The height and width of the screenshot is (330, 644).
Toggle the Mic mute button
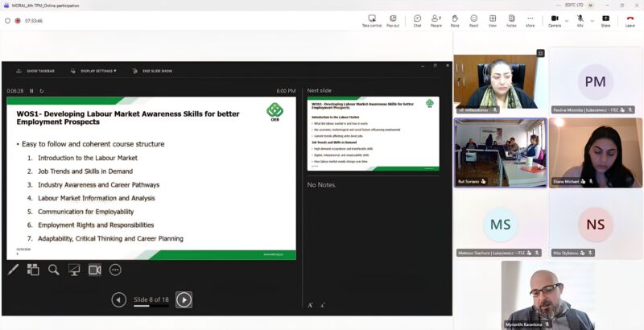point(580,20)
